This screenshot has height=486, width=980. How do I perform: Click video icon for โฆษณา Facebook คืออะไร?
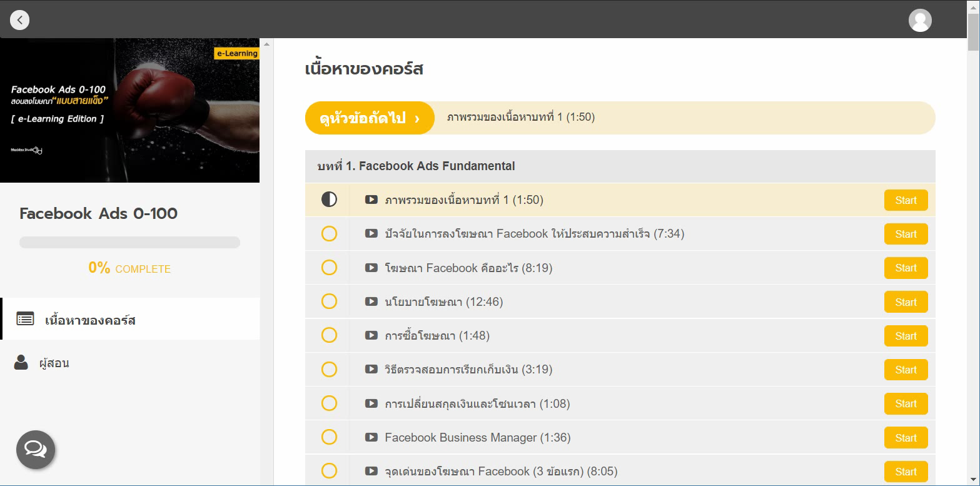(371, 268)
